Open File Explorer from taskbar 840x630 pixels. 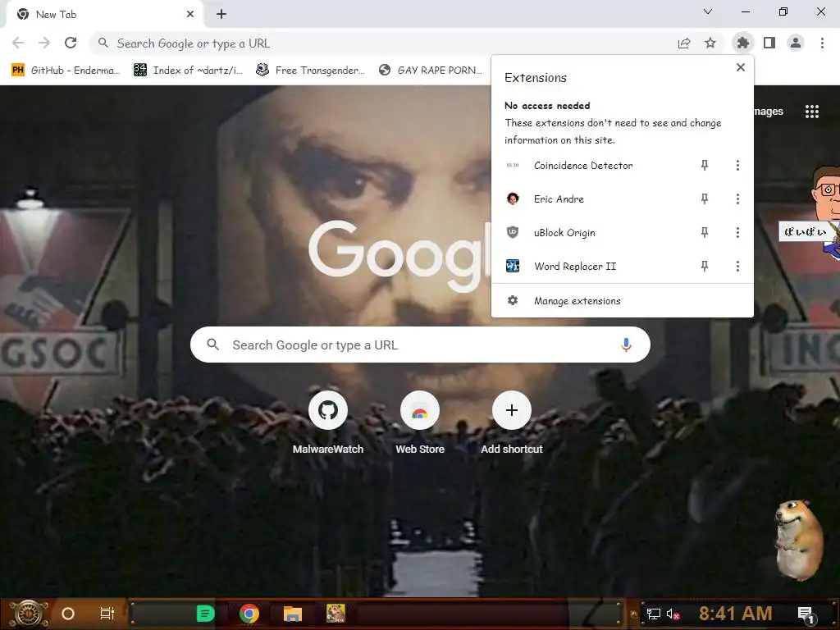point(293,614)
